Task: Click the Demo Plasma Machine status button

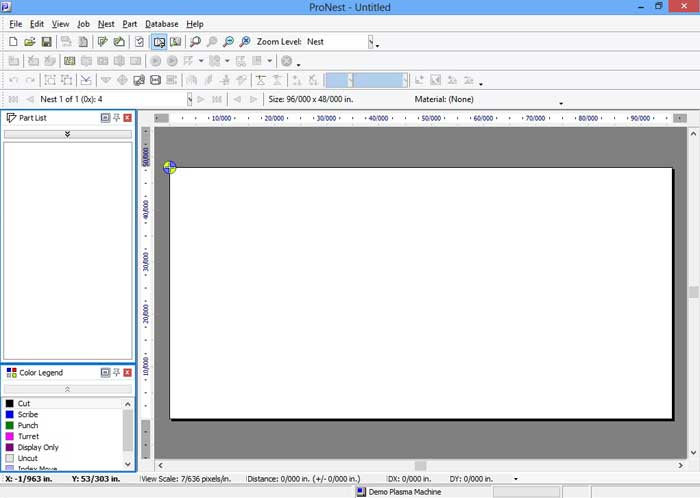Action: [400, 492]
